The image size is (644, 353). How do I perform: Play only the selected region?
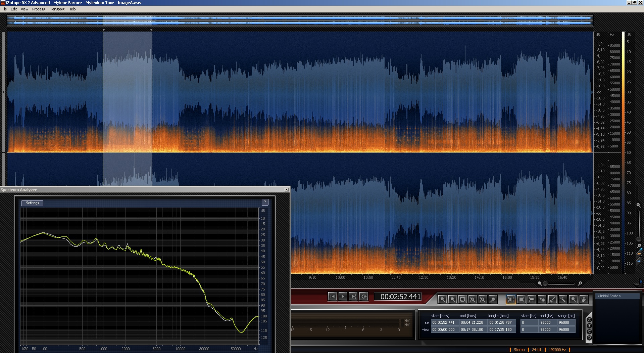353,297
